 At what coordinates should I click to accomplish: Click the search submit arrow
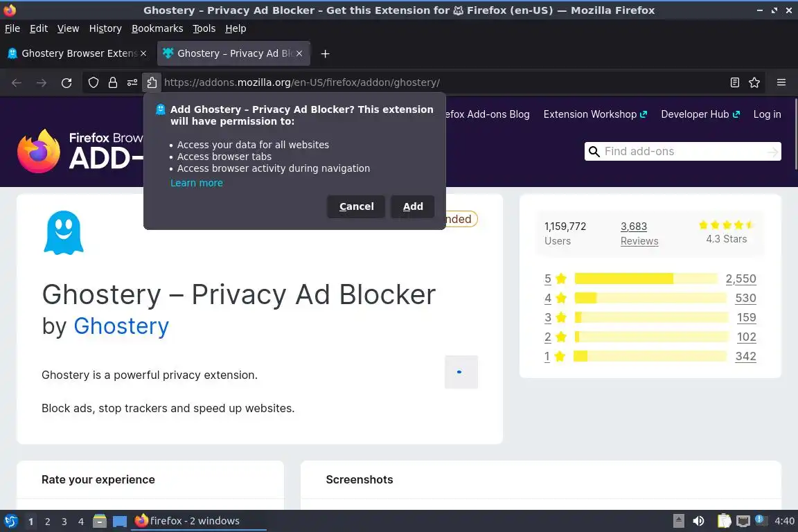pyautogui.click(x=773, y=152)
